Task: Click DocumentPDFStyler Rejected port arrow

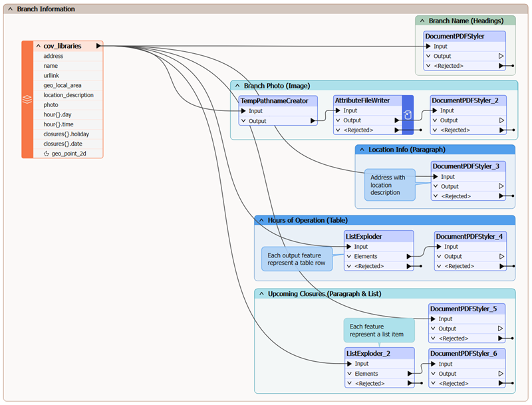Action: tap(501, 66)
